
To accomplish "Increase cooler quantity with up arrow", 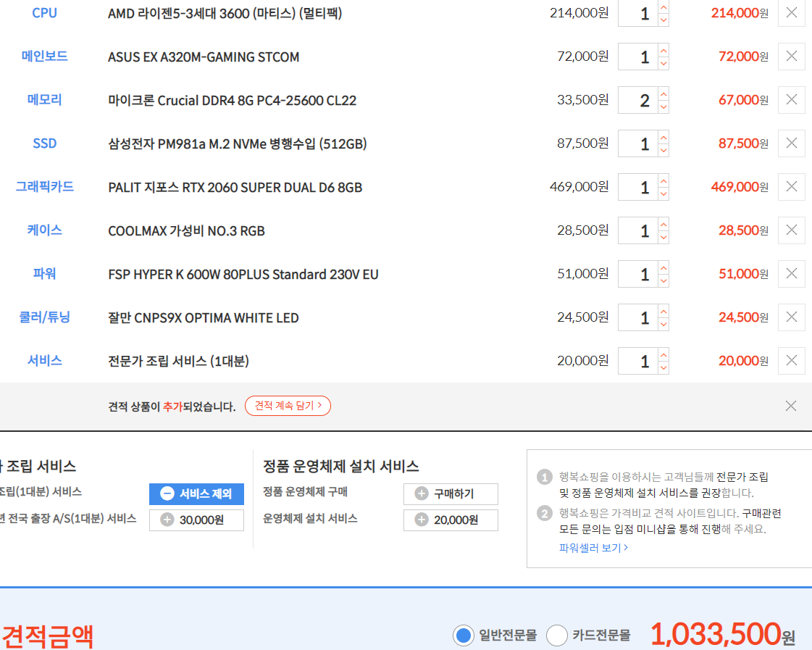I will (664, 312).
